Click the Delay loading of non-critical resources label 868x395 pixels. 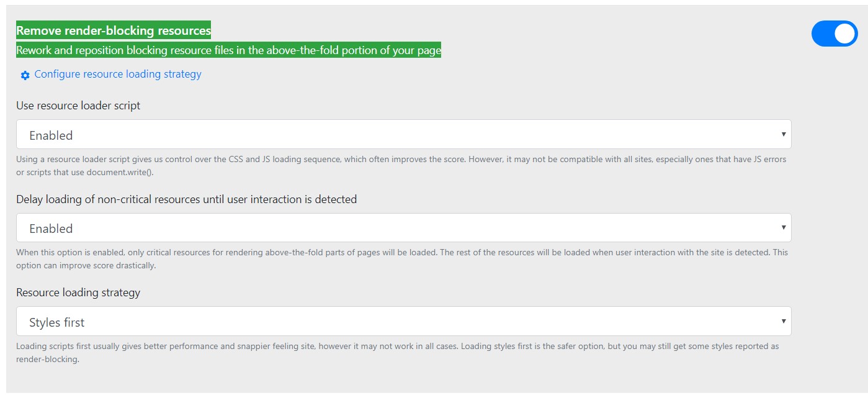(x=186, y=199)
